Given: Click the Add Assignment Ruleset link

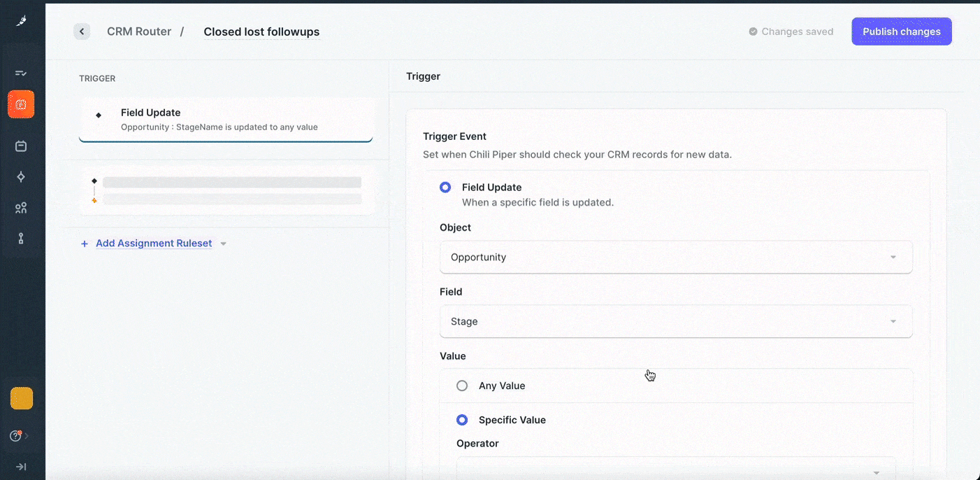Looking at the screenshot, I should point(153,243).
